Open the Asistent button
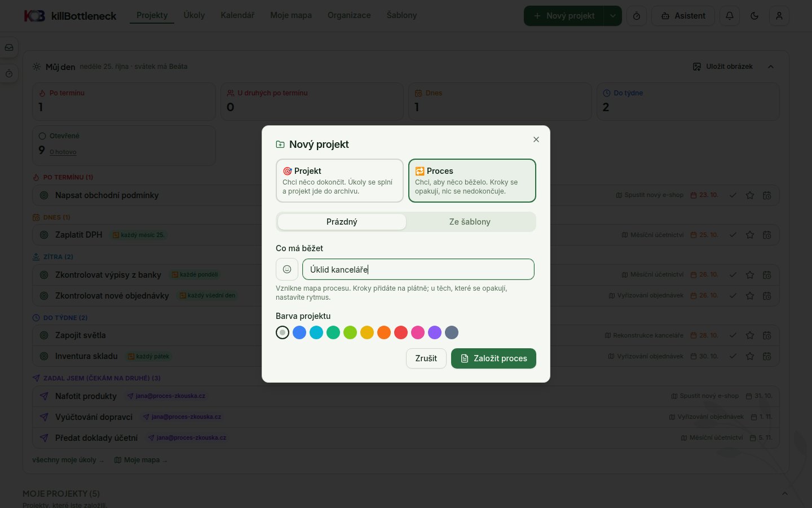Screen dimensions: 812x508 [x=683, y=16]
